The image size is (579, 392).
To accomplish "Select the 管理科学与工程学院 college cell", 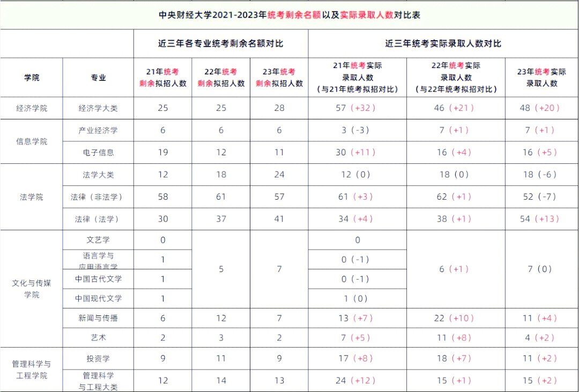I will (x=32, y=370).
